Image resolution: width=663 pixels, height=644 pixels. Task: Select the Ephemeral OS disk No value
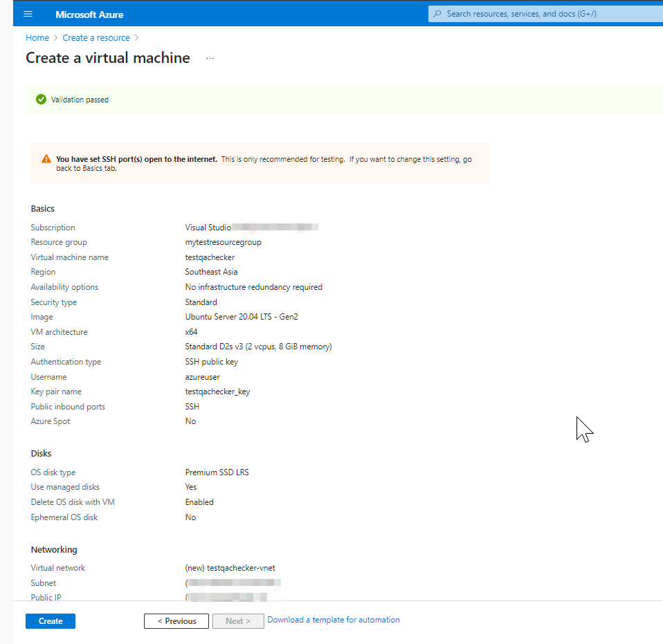(x=190, y=517)
